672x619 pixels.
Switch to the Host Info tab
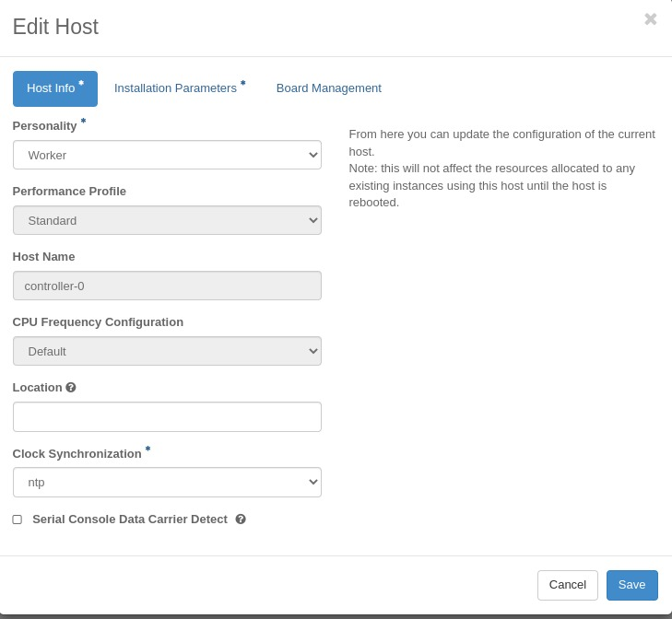tap(54, 88)
